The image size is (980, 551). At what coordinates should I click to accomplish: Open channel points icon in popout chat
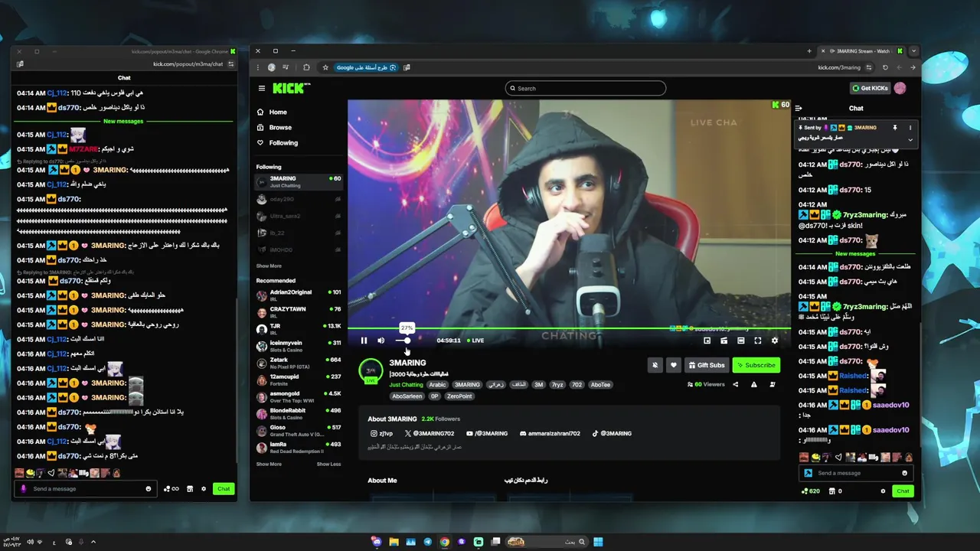click(x=171, y=489)
